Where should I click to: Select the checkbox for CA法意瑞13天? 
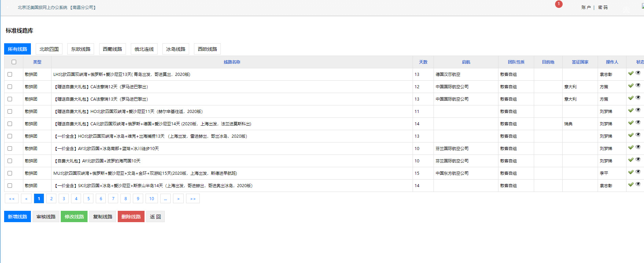click(x=10, y=99)
